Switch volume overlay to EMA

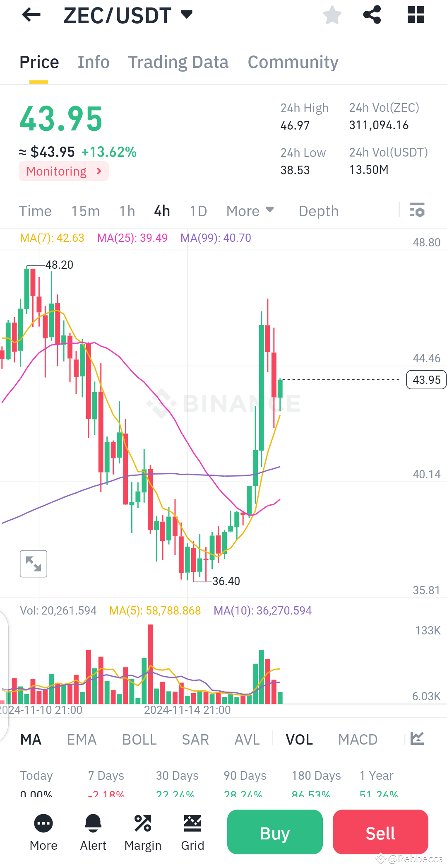[x=82, y=739]
